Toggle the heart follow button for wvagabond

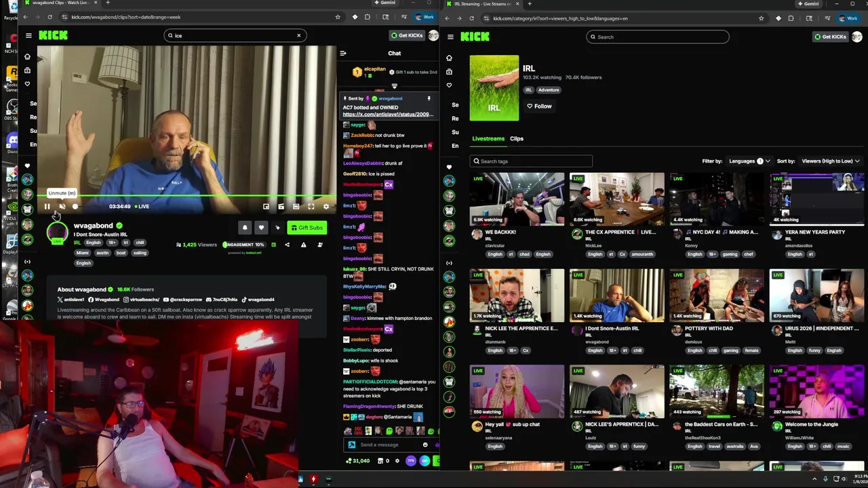261,228
